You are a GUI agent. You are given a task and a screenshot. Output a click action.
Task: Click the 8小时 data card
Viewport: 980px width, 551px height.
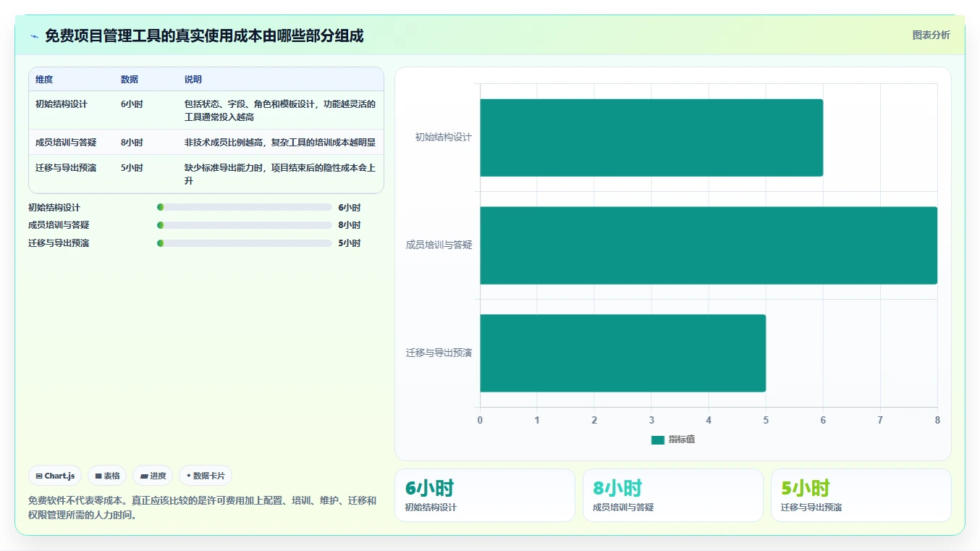click(x=673, y=495)
